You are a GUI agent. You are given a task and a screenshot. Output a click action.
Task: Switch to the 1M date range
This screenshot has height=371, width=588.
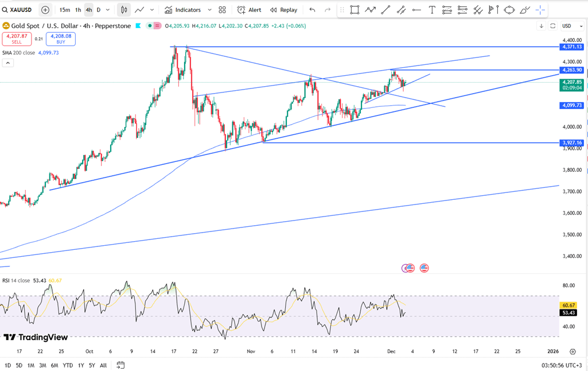31,365
